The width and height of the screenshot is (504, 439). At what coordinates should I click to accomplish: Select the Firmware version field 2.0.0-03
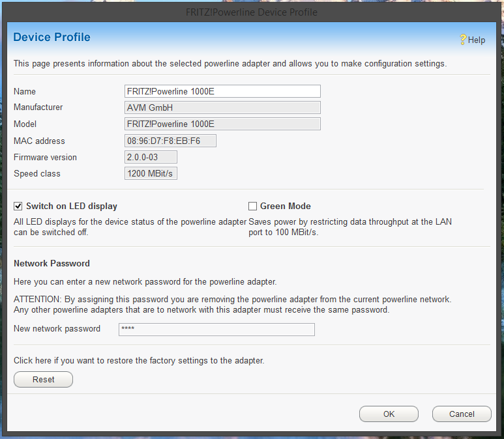151,157
